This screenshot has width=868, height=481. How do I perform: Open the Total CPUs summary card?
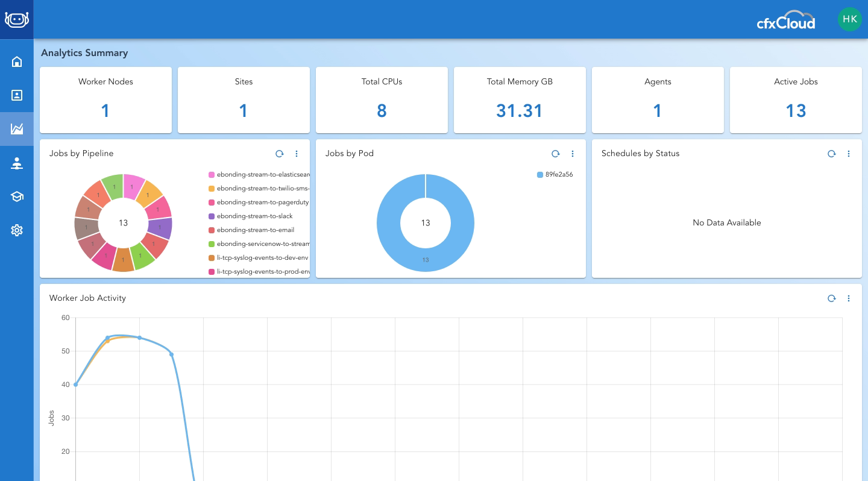[382, 100]
